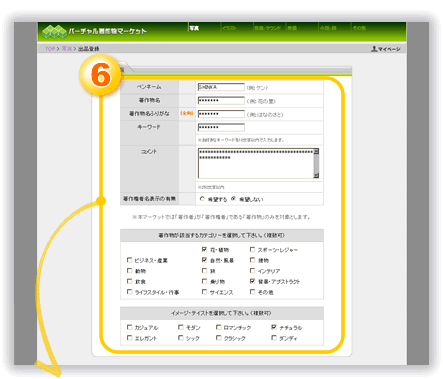The height and width of the screenshot is (379, 443).
Task: Tick the ロマンチック taste checkbox
Action: click(x=218, y=327)
